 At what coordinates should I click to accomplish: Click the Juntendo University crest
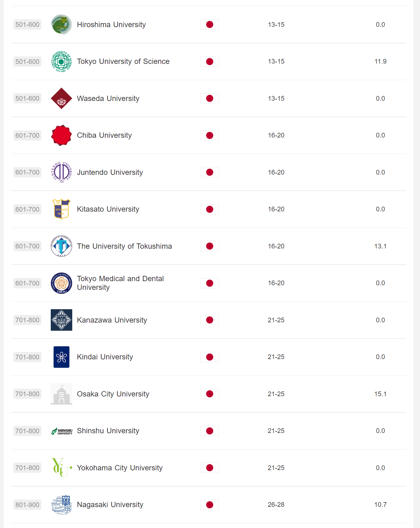(61, 172)
